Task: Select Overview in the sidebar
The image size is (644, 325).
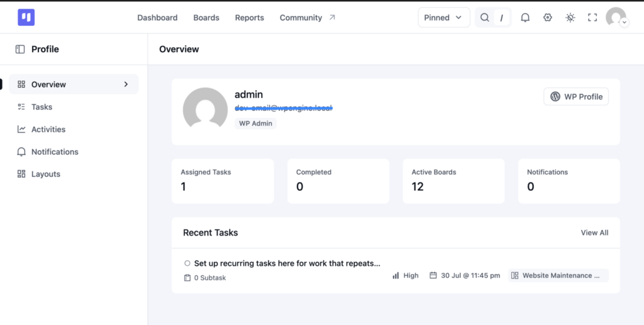Action: click(74, 84)
